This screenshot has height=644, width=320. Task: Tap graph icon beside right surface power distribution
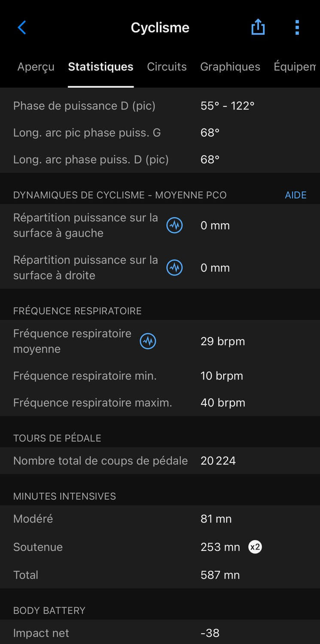pos(174,267)
